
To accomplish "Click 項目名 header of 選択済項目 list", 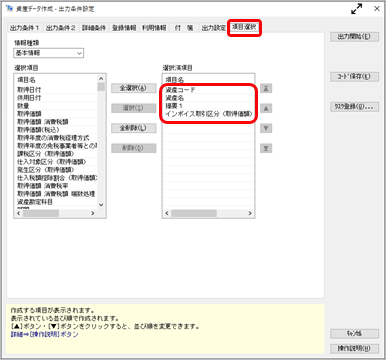I will pos(209,80).
